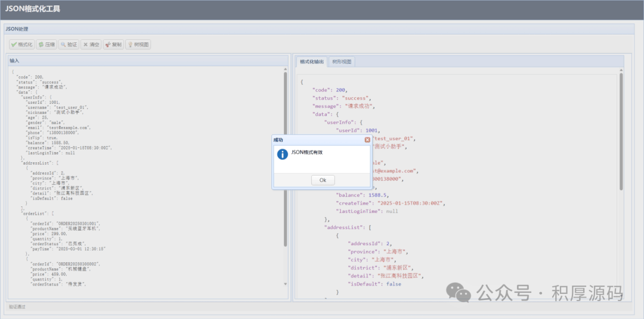Click the input panel's scroll-up arrow
The height and width of the screenshot is (319, 644).
(285, 69)
